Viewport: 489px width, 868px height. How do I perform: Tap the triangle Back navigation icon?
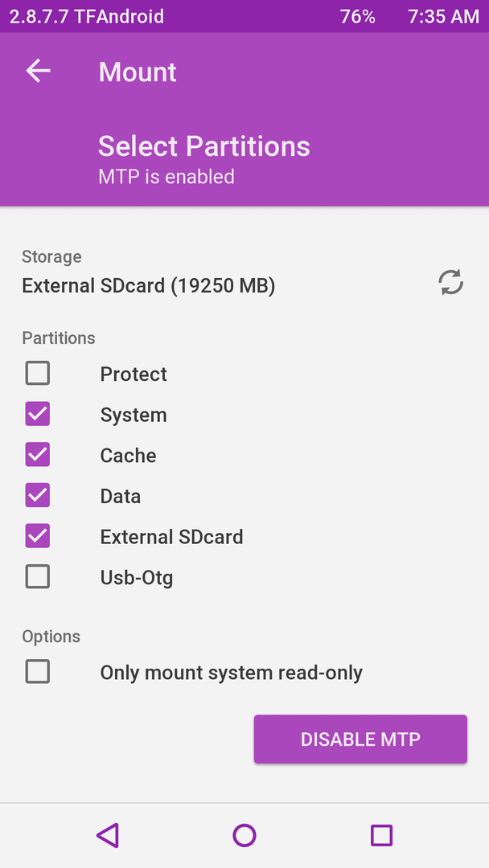tap(108, 835)
